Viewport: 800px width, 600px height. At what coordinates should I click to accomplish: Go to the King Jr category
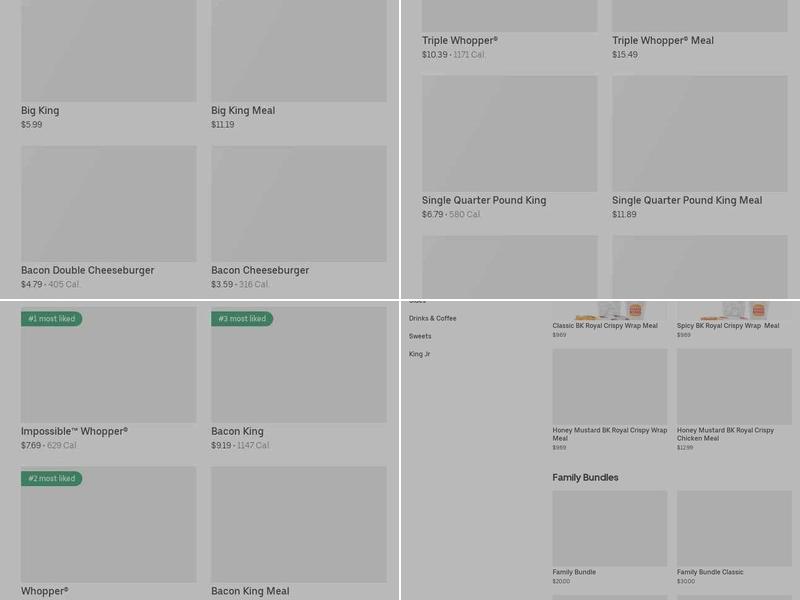pyautogui.click(x=419, y=354)
